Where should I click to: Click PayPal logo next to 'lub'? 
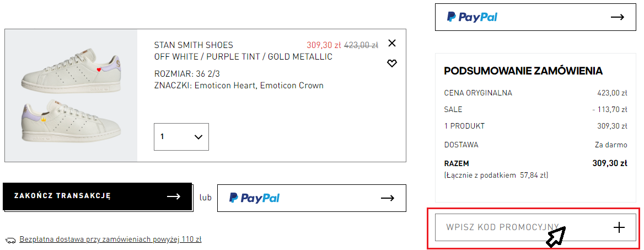point(254,198)
